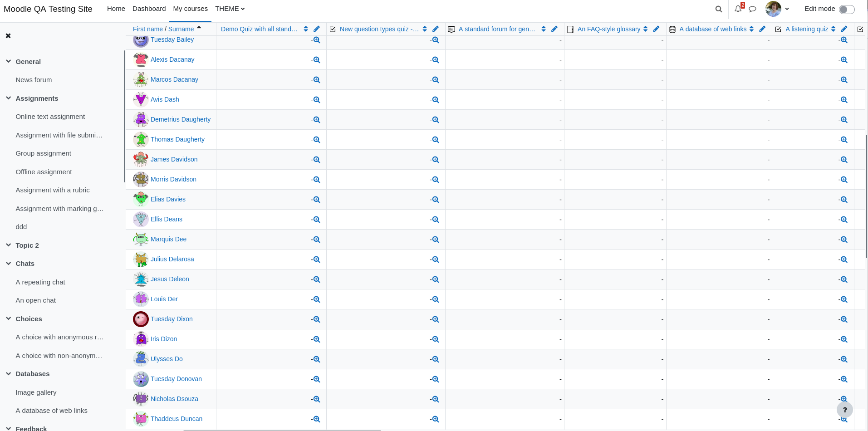Collapse the Databases section
868x431 pixels.
8,373
